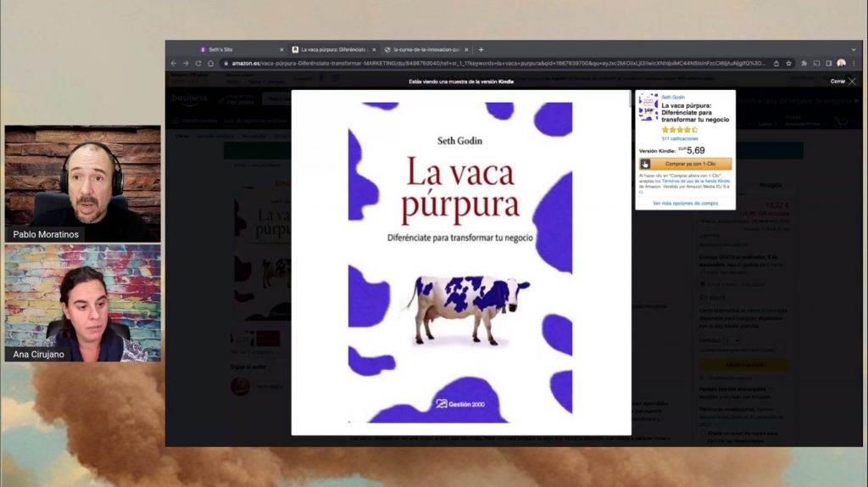This screenshot has height=487, width=868.
Task: Click the sample viewer scrollbar
Action: coord(630,98)
